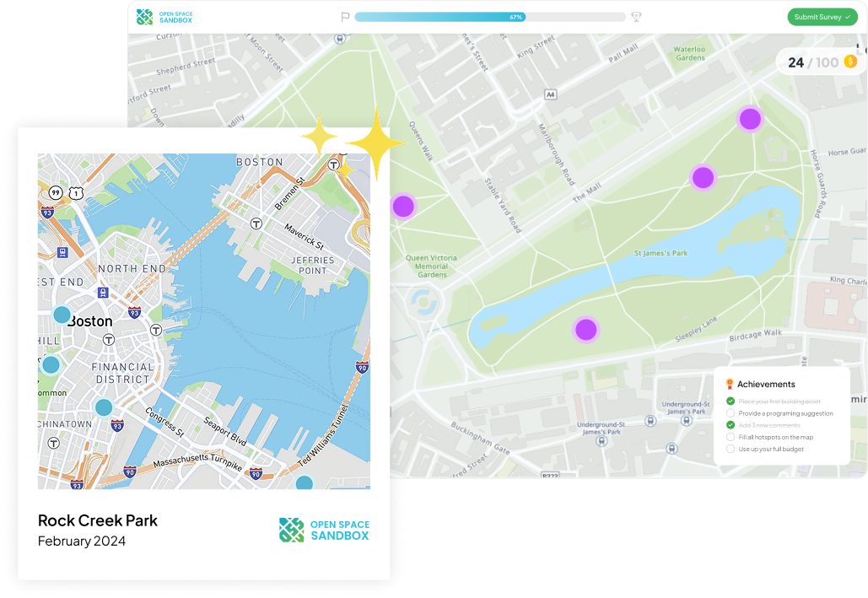
Task: Click Queen Victoria Memorial Gardens label
Action: pos(431,267)
